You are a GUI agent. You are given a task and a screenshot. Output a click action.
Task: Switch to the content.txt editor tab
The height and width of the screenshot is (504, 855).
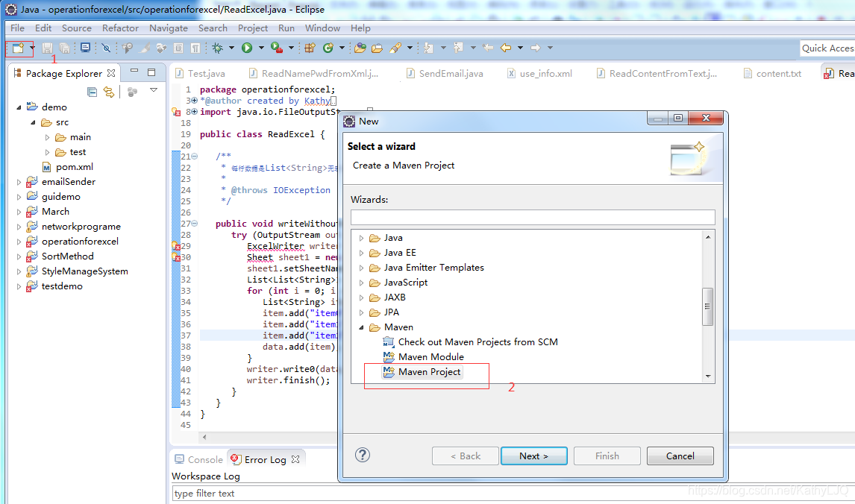pos(772,74)
